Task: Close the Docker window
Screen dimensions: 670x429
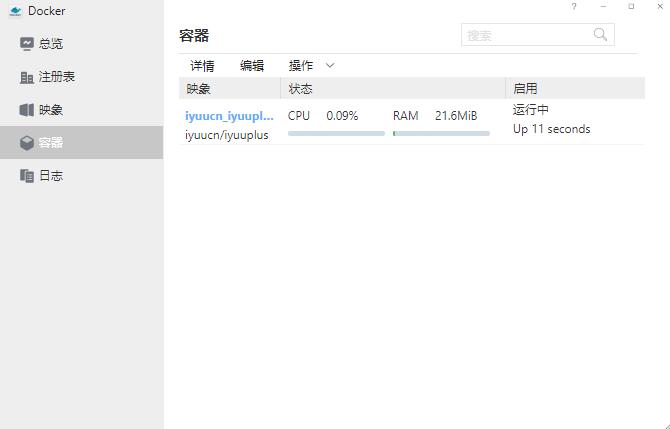Action: click(x=660, y=6)
